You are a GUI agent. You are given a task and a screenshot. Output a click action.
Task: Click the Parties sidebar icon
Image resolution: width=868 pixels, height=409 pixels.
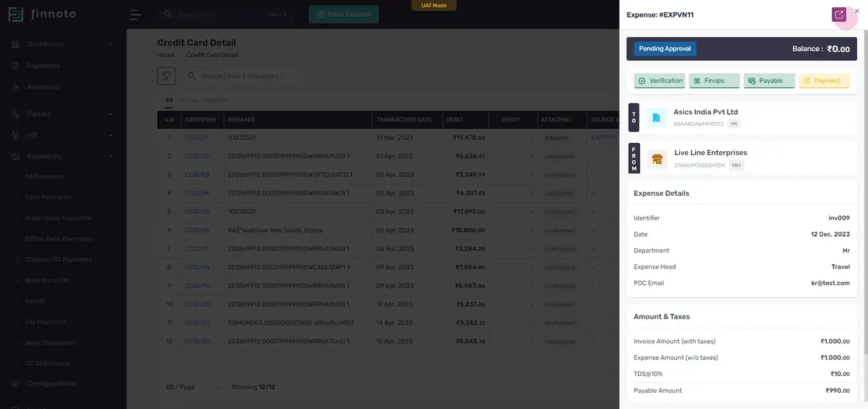click(x=16, y=114)
